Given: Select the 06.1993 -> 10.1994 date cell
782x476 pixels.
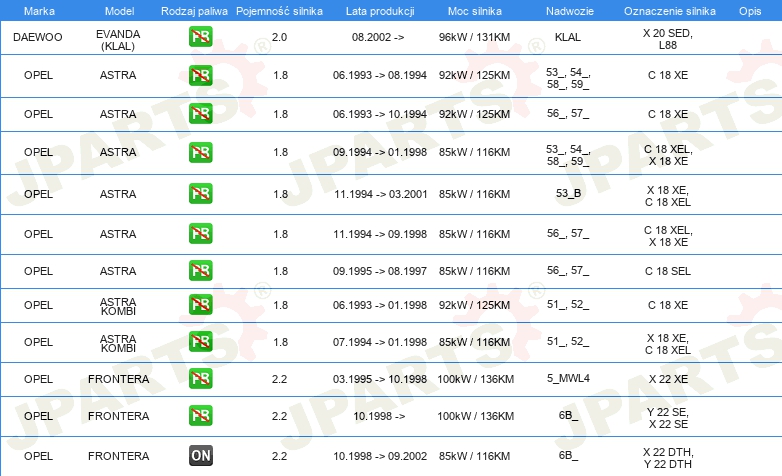Looking at the screenshot, I should [x=380, y=114].
